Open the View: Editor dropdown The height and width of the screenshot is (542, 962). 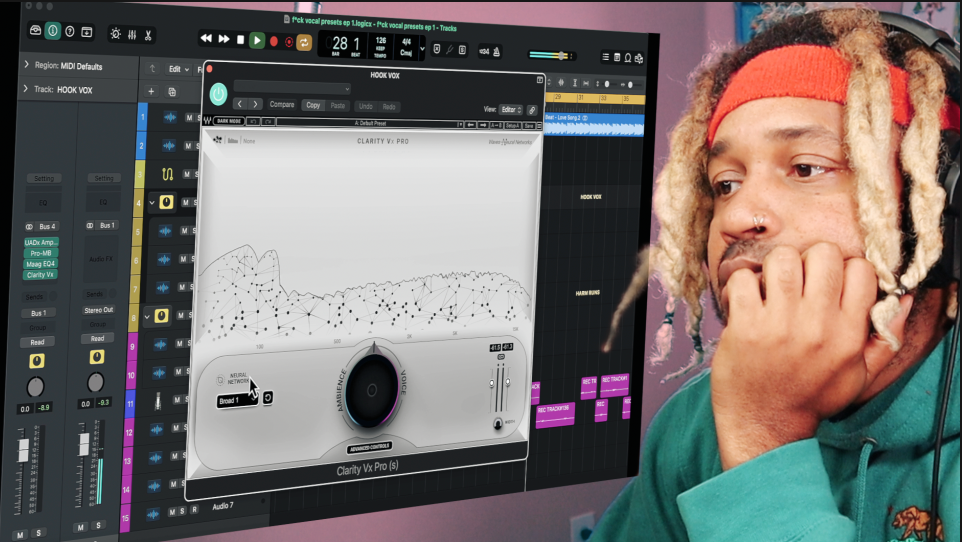pos(510,110)
